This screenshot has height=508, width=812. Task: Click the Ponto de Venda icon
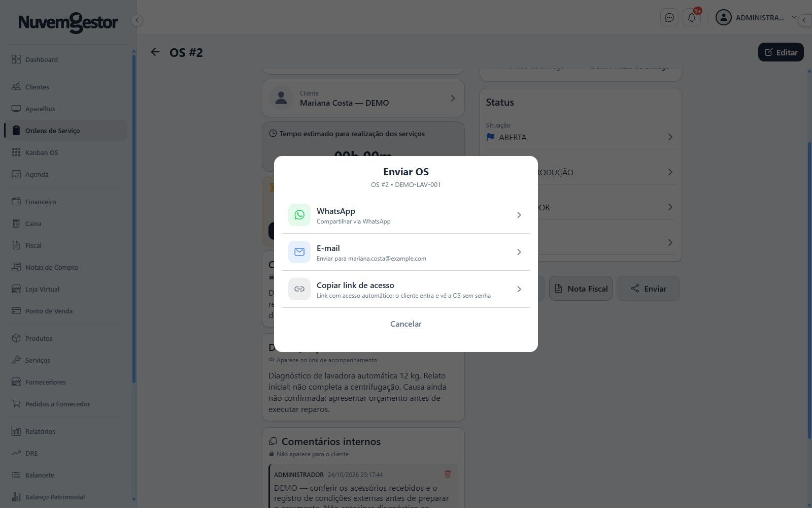16,311
